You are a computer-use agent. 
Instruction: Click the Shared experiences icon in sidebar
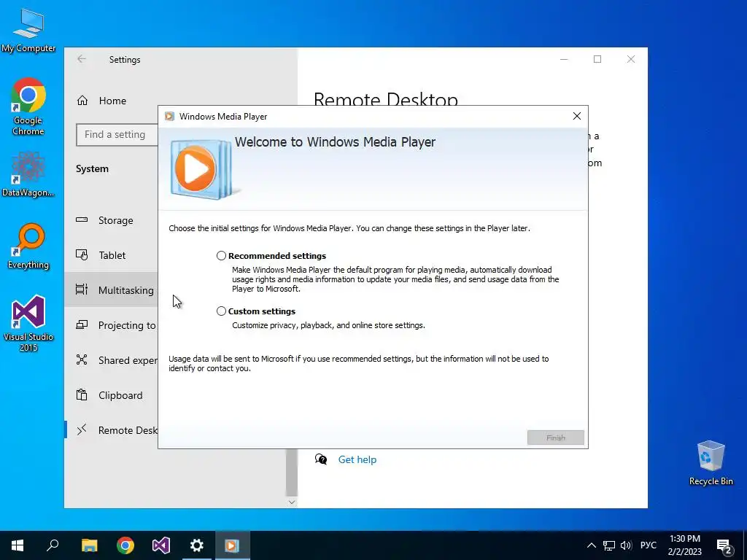click(x=82, y=359)
